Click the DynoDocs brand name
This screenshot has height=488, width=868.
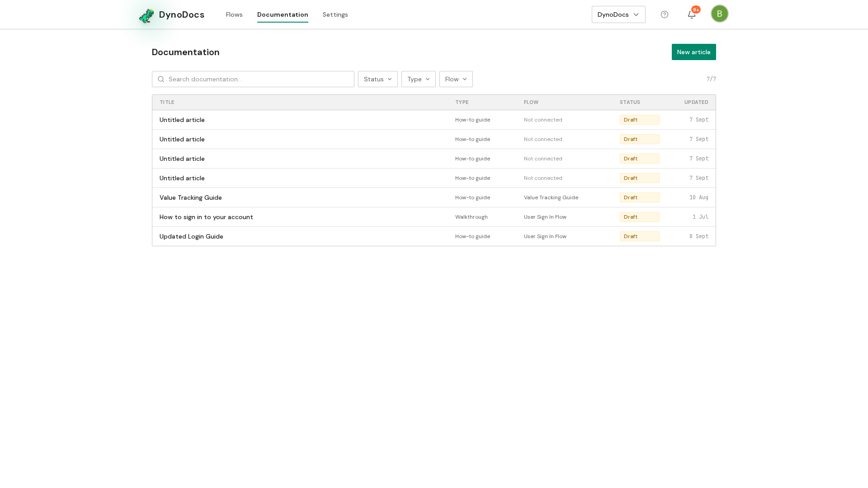(x=182, y=14)
